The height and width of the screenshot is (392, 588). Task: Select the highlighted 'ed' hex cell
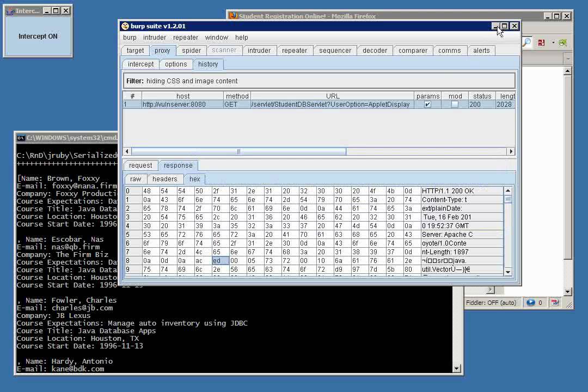(x=220, y=261)
